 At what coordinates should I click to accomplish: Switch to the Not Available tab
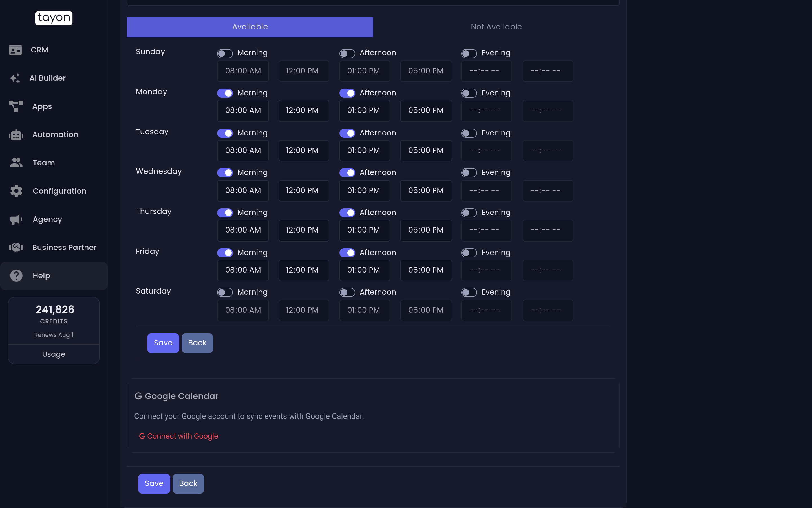496,27
